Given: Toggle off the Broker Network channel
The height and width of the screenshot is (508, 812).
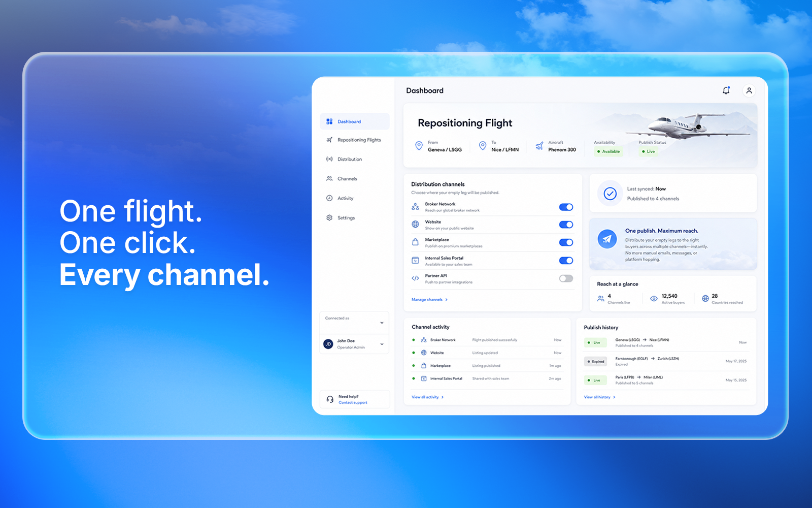Looking at the screenshot, I should (566, 207).
